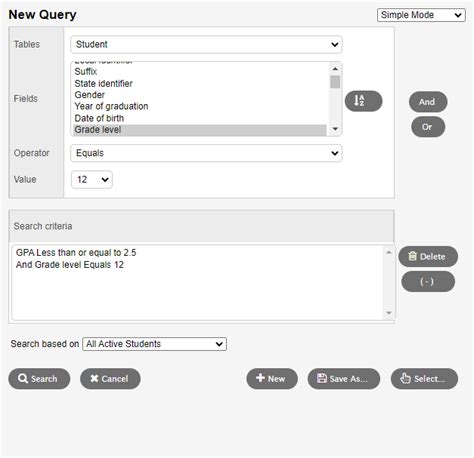Open the Operator dropdown showing Equals
The height and width of the screenshot is (458, 474).
pyautogui.click(x=206, y=153)
